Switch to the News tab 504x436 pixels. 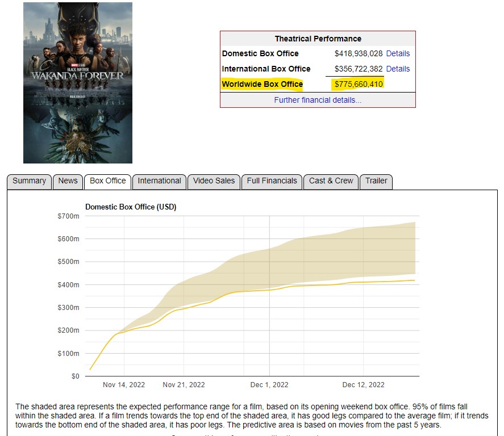(x=68, y=181)
